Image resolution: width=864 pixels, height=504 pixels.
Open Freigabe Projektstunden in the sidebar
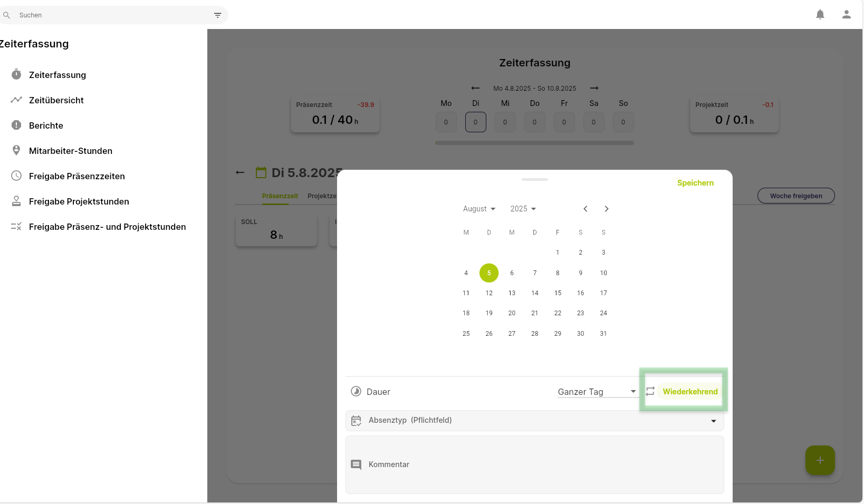(79, 201)
